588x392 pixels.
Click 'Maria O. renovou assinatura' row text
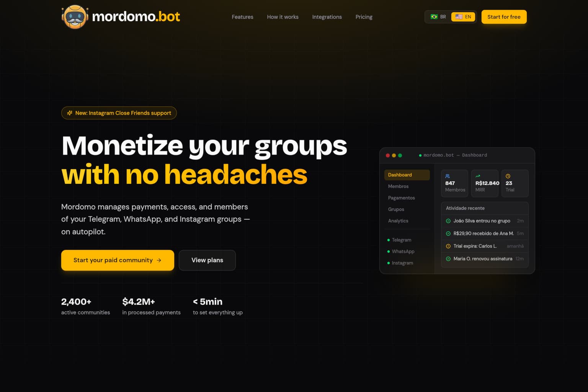(x=483, y=259)
